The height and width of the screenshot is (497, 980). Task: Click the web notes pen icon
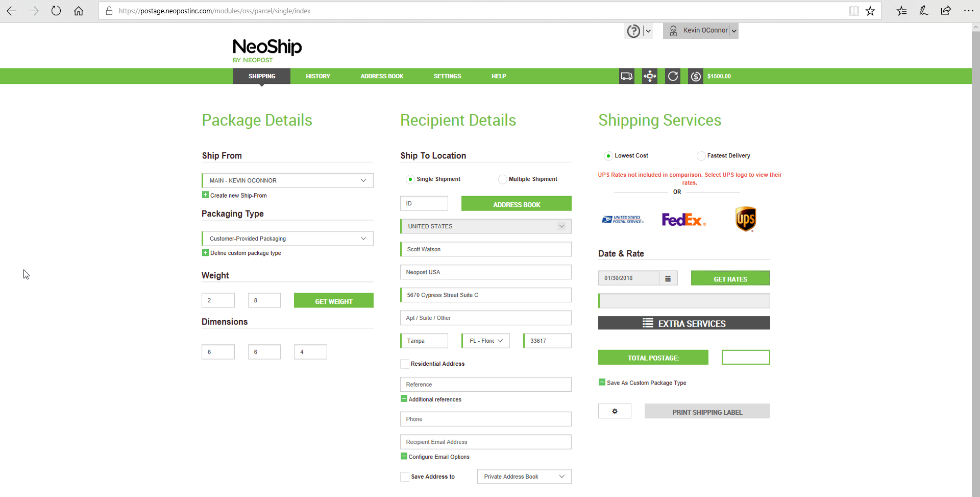click(x=924, y=11)
